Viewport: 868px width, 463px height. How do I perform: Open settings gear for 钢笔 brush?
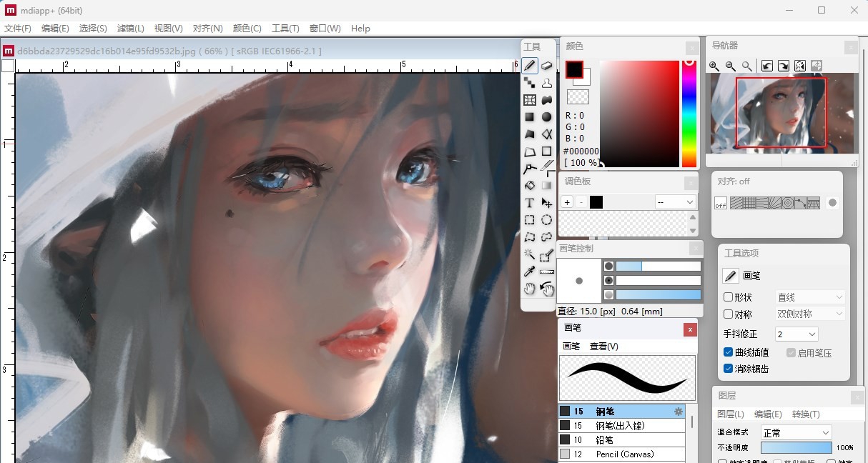[679, 412]
